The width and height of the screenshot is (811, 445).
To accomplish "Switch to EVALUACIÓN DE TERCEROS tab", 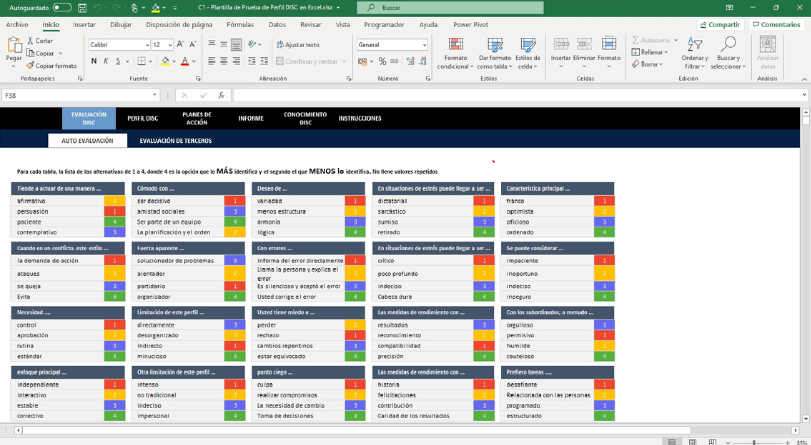I will [x=176, y=141].
